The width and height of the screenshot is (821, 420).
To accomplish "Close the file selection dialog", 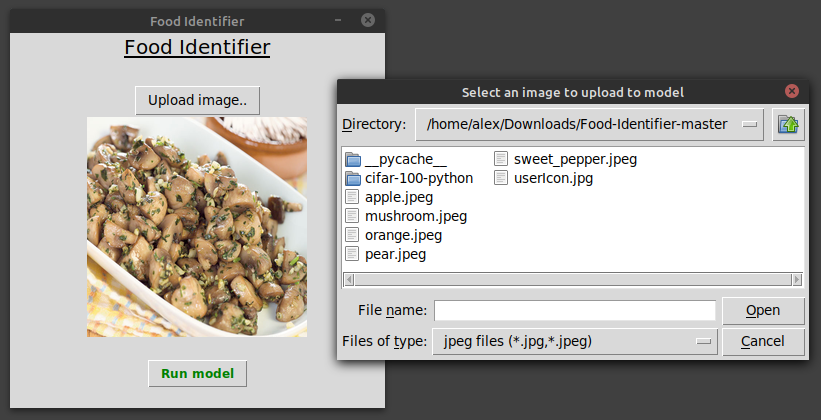I will tap(792, 91).
